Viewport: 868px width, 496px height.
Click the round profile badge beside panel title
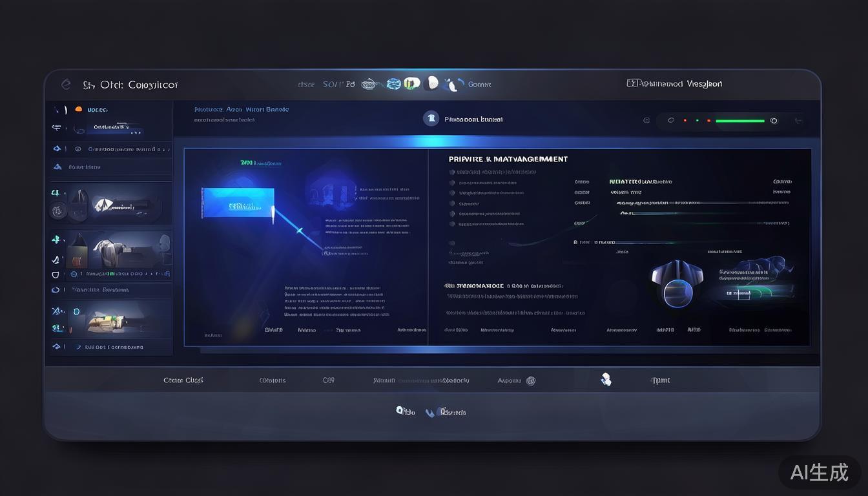click(x=431, y=118)
